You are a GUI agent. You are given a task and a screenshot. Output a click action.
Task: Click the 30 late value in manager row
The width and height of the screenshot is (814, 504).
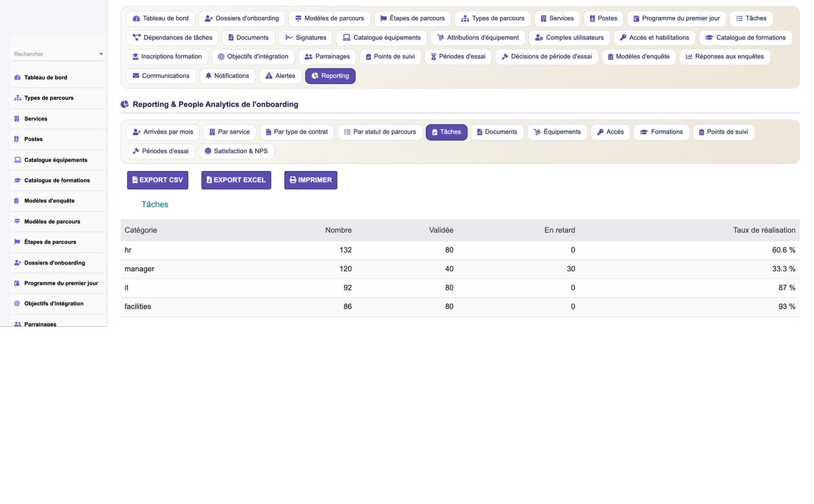[x=571, y=269]
